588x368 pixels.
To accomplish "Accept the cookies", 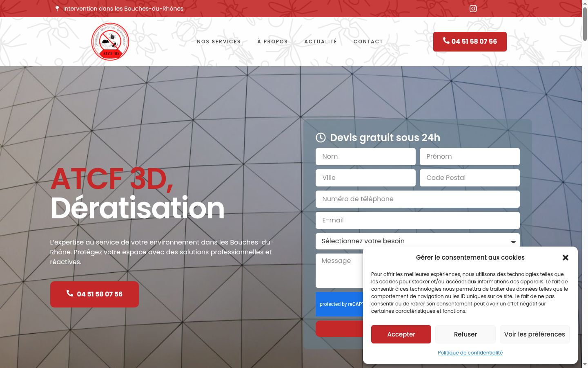I will 401,334.
